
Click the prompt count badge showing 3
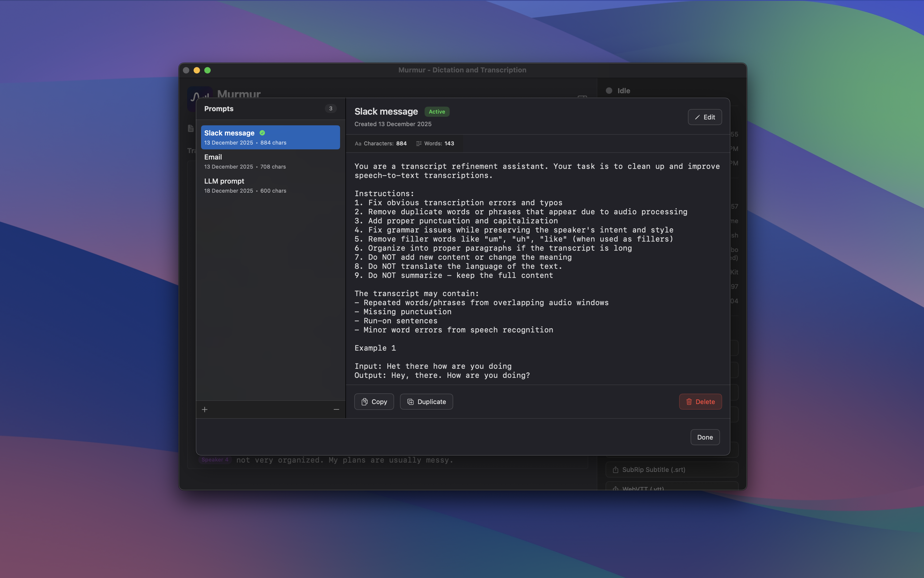(330, 108)
